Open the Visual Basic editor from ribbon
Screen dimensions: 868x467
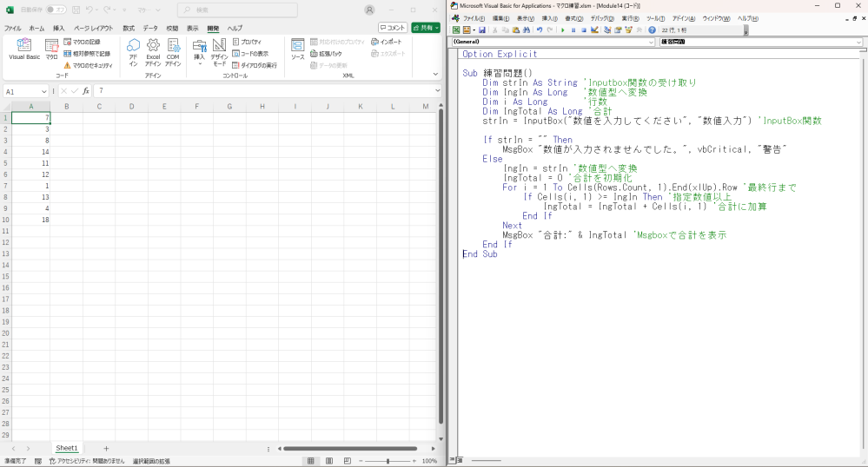24,49
